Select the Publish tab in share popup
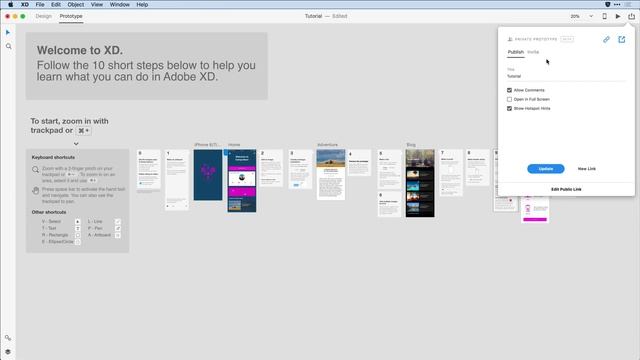This screenshot has height=360, width=640. (x=516, y=52)
